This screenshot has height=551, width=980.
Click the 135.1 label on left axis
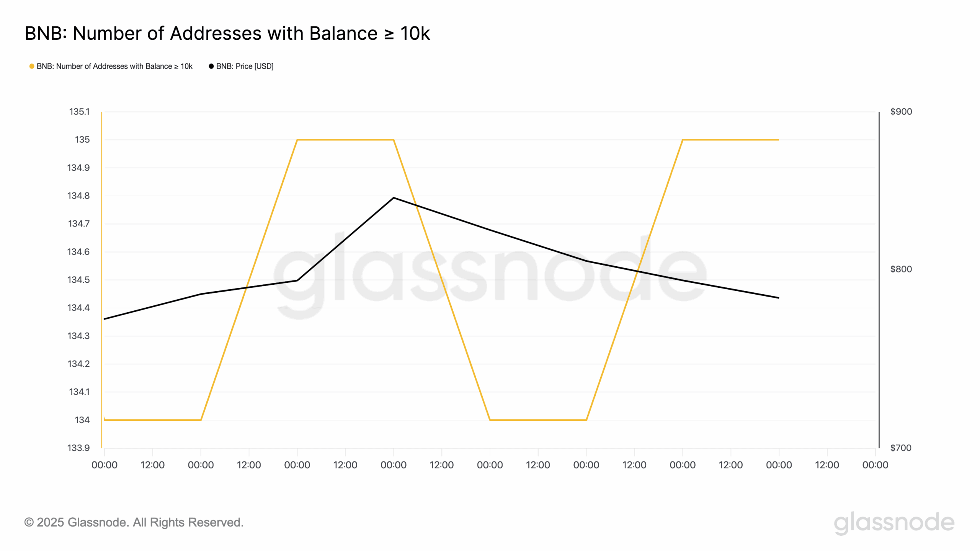pyautogui.click(x=79, y=112)
